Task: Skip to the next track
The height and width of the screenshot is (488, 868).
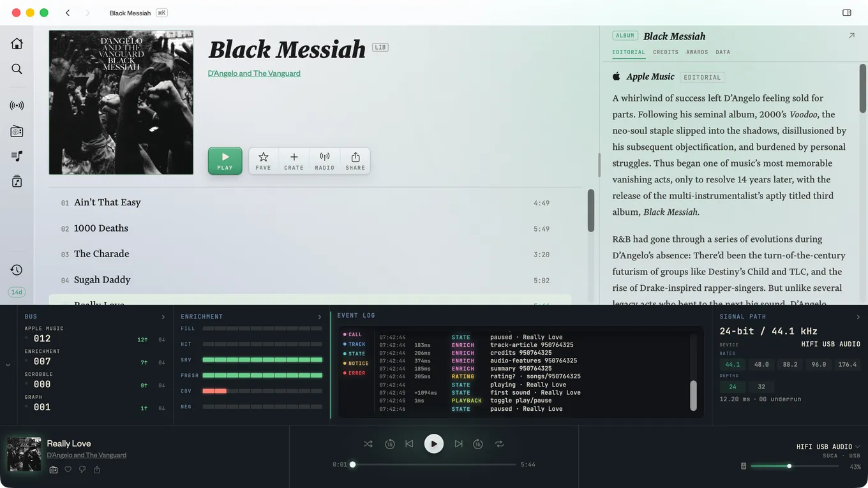Action: [458, 444]
